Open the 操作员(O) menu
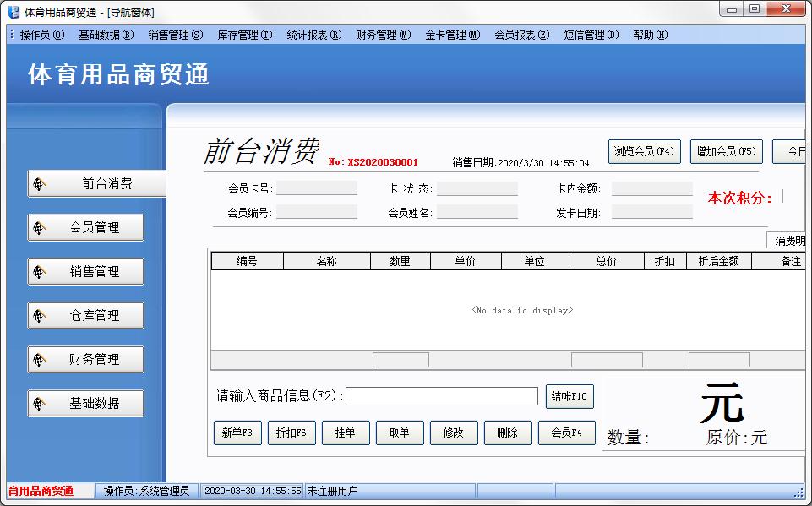The width and height of the screenshot is (812, 506). coord(42,35)
